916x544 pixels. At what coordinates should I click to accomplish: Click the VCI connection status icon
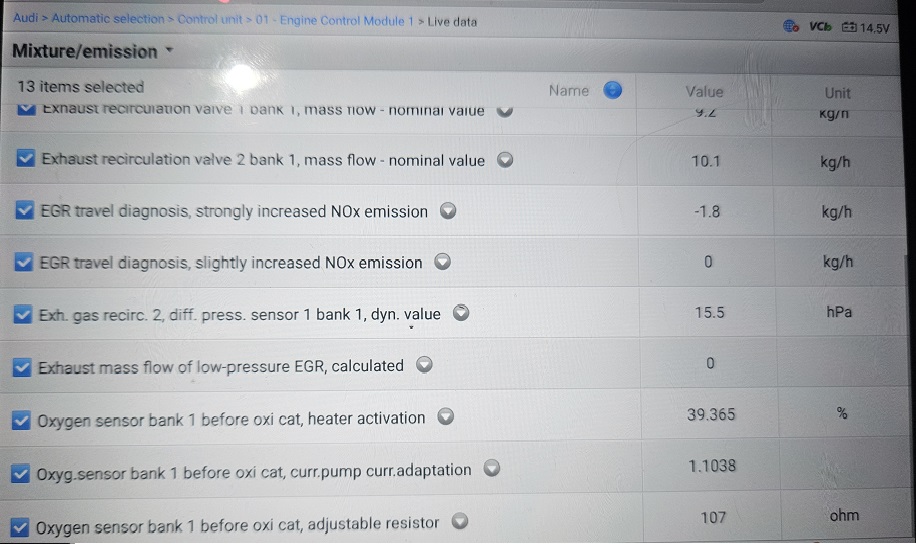pyautogui.click(x=820, y=27)
